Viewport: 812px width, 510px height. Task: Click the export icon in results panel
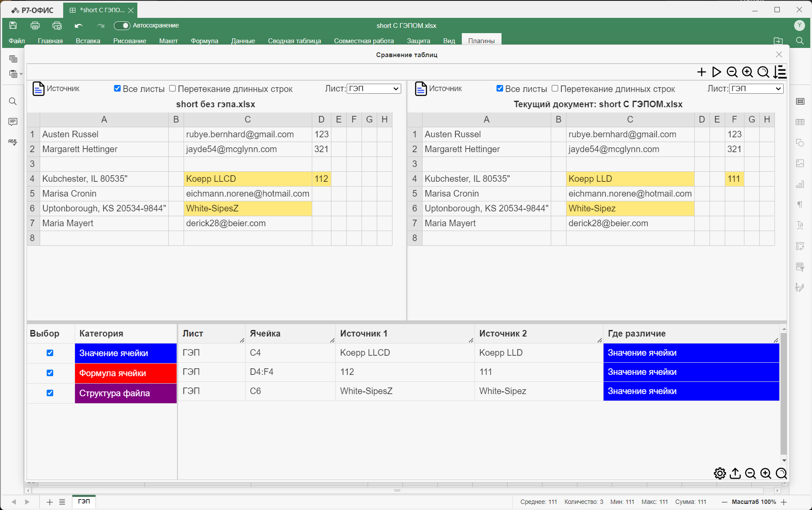coord(735,473)
